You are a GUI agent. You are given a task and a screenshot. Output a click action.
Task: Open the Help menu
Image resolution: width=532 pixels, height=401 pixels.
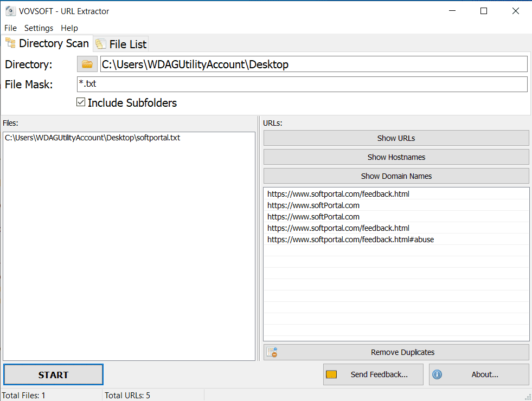pos(69,28)
